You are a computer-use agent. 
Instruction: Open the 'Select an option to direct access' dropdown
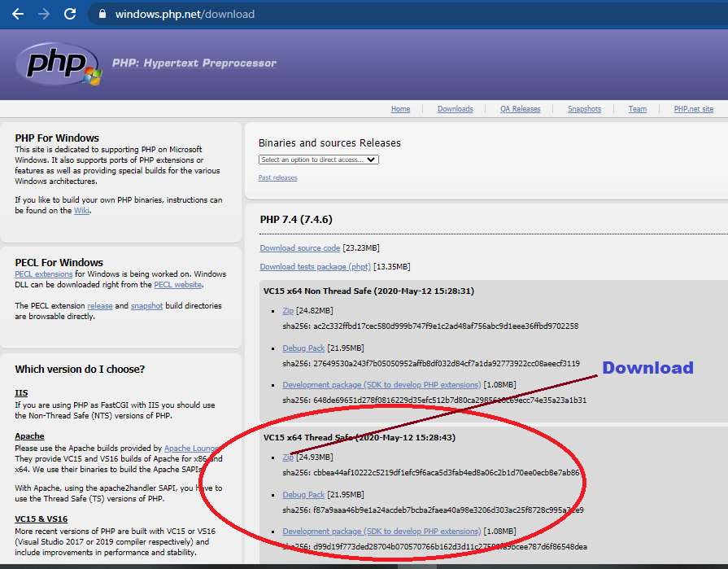pyautogui.click(x=319, y=160)
